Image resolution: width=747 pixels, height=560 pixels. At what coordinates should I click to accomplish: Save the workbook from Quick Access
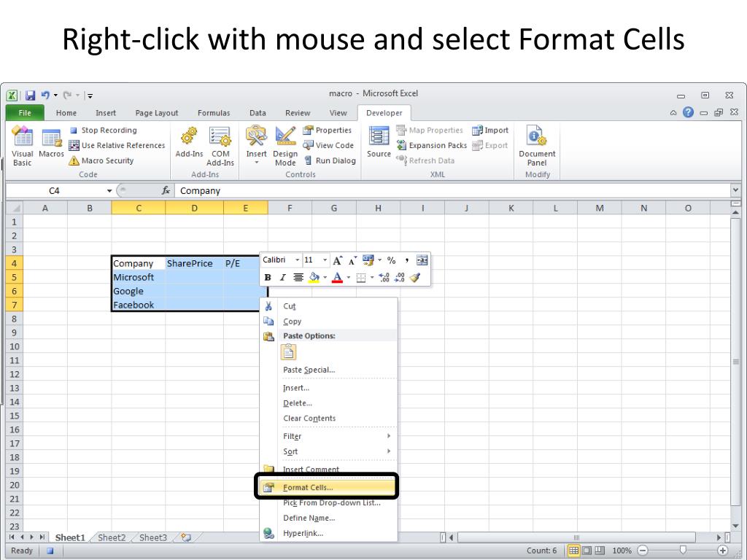(x=30, y=96)
